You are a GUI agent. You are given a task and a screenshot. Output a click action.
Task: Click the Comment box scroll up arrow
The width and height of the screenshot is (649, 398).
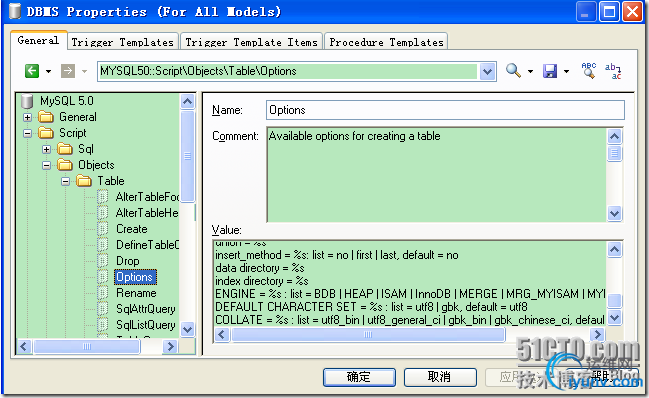pos(615,136)
